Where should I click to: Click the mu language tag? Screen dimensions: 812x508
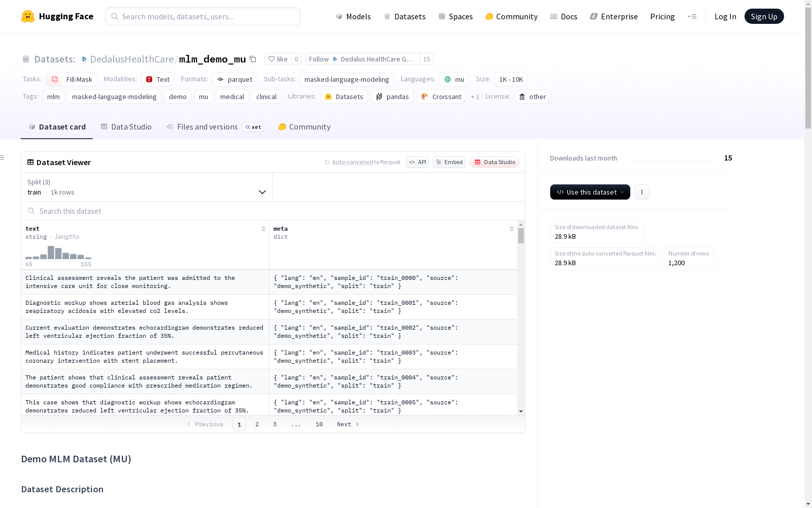click(x=454, y=79)
